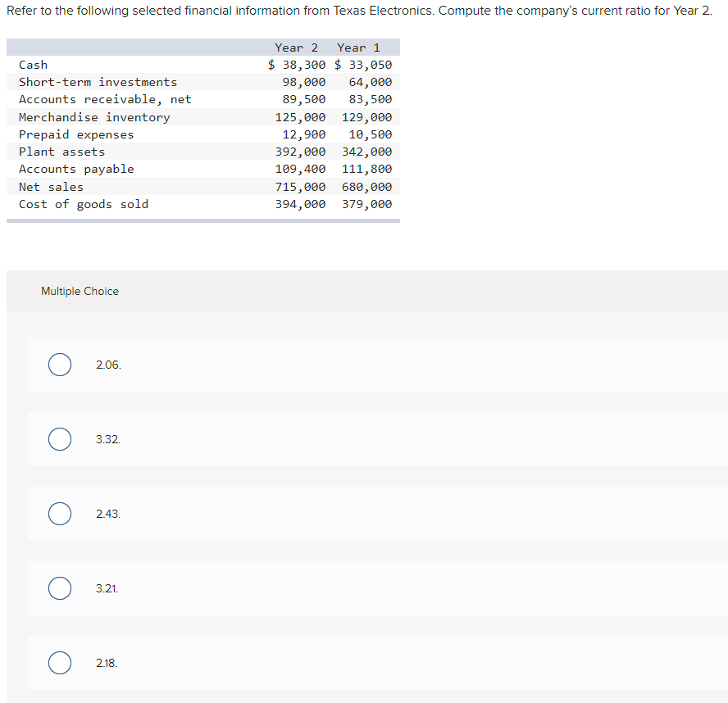Mark 2.18 as the answer
728x703 pixels.
click(60, 663)
